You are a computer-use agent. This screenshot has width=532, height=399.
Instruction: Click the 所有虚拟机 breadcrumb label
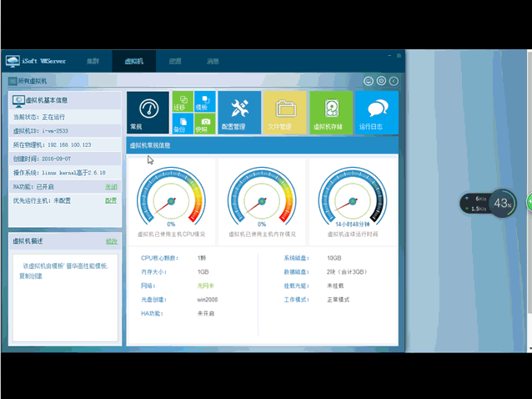pyautogui.click(x=33, y=81)
